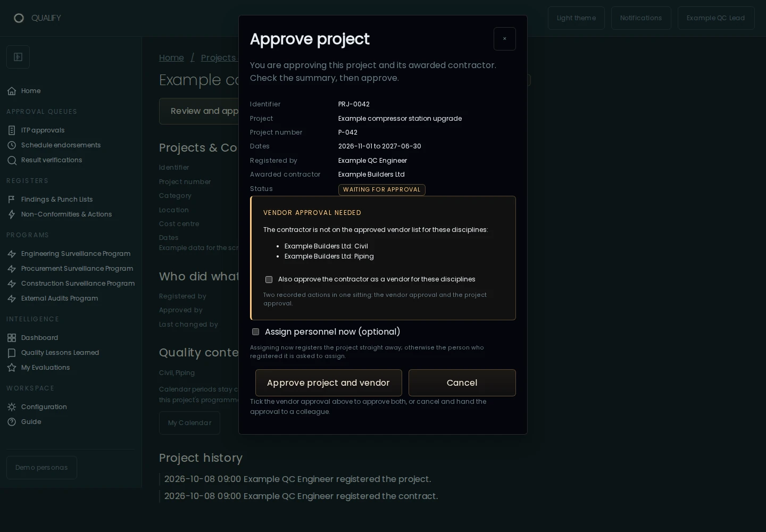Click the QUALIFY logo circle icon
The height and width of the screenshot is (532, 766).
19,18
